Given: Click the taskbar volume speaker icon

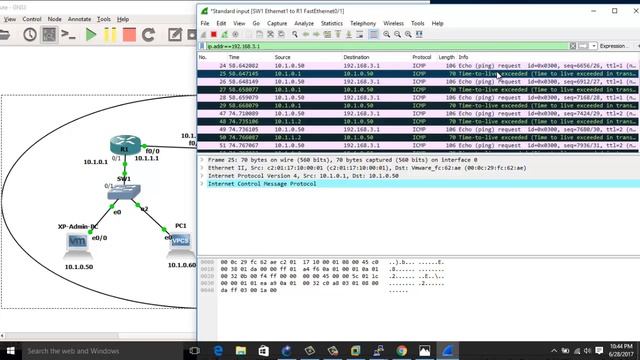Looking at the screenshot, I should 587,351.
